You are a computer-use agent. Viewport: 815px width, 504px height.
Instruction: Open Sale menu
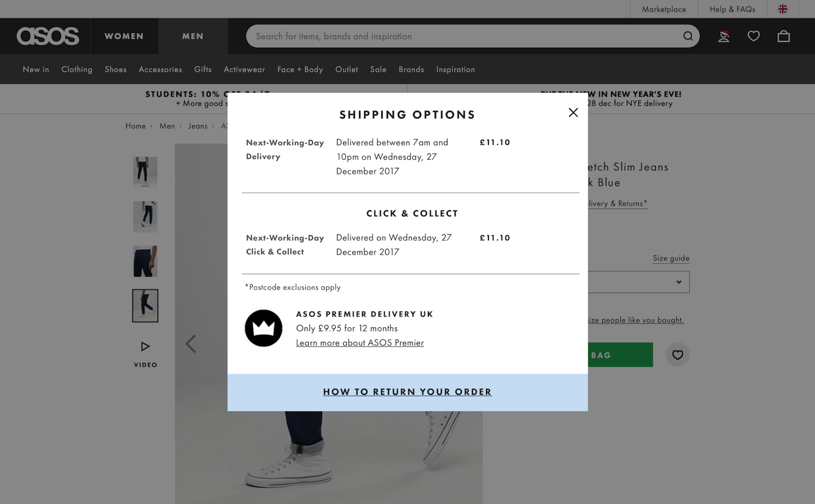coord(378,69)
